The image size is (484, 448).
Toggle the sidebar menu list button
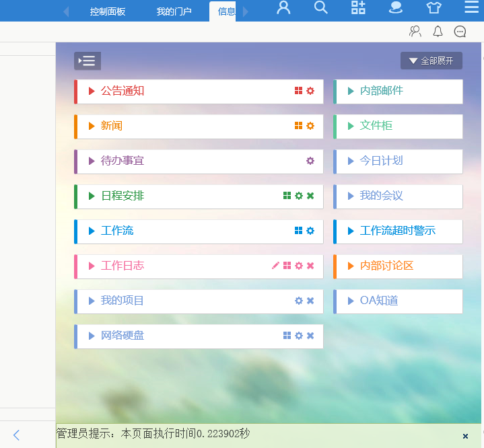click(x=88, y=61)
